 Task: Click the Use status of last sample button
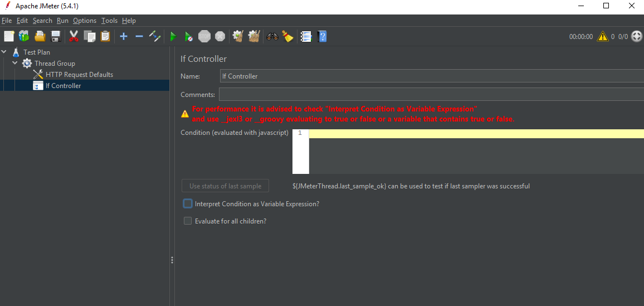[x=225, y=186]
